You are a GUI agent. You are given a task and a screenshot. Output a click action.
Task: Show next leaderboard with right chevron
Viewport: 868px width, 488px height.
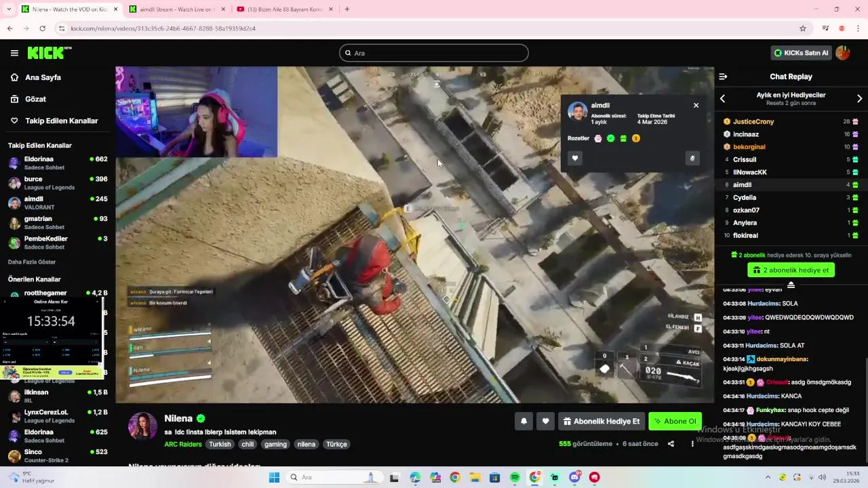coord(859,99)
